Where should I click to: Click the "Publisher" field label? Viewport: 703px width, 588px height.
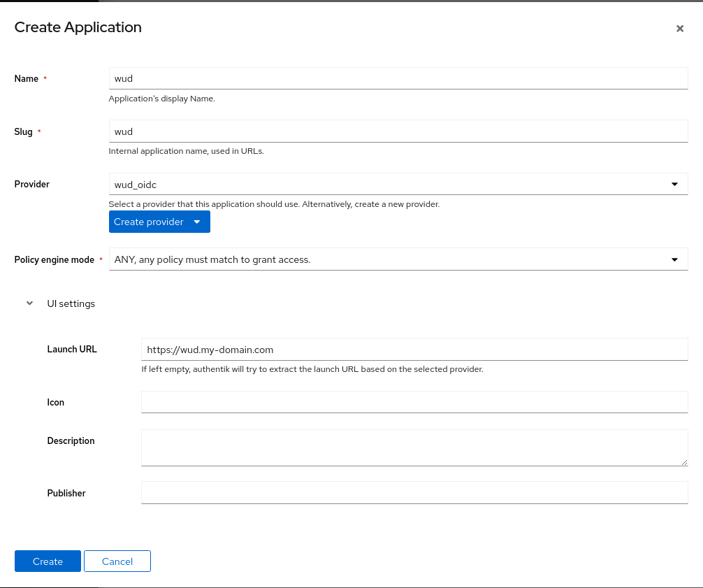pos(66,493)
